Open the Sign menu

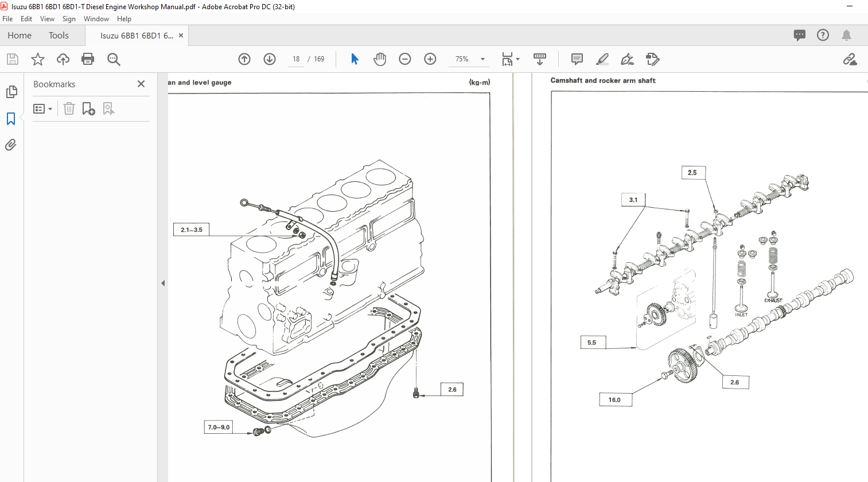69,19
